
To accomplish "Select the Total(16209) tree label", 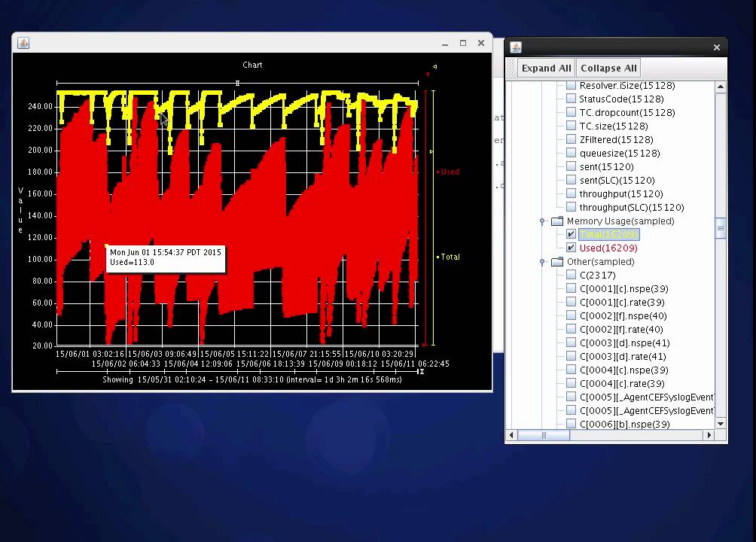I will 609,234.
